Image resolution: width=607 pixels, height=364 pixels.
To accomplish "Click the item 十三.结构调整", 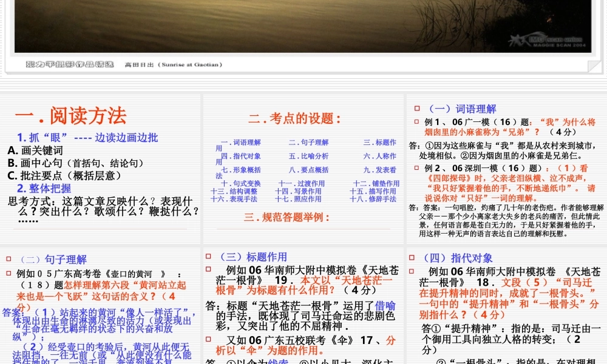I will (x=234, y=191).
